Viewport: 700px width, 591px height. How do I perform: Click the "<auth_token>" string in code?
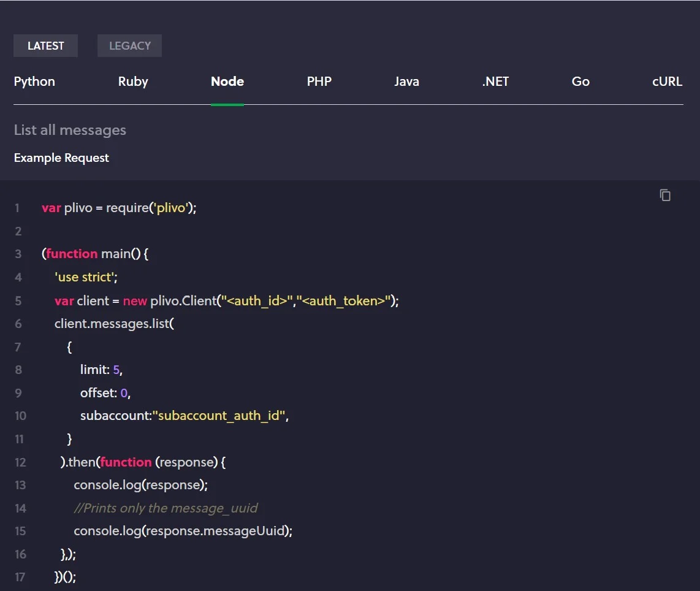(344, 300)
